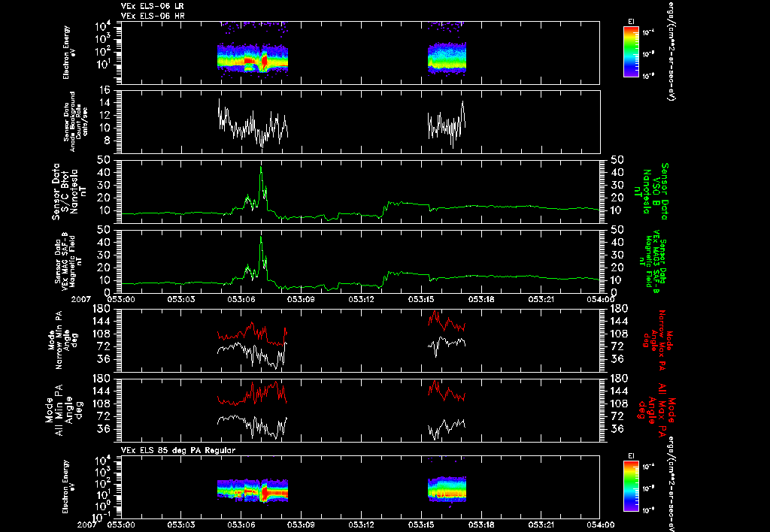Click the first electron burst in top spectrogram
Image resolution: width=770 pixels, height=532 pixels.
[x=253, y=58]
